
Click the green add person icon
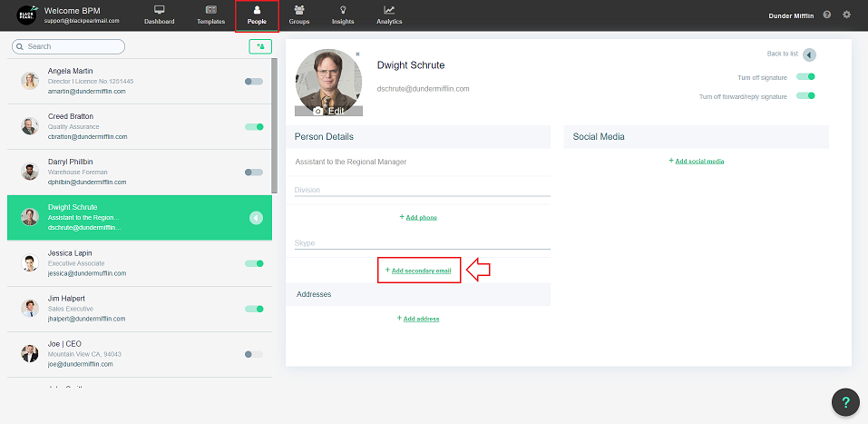pyautogui.click(x=260, y=46)
